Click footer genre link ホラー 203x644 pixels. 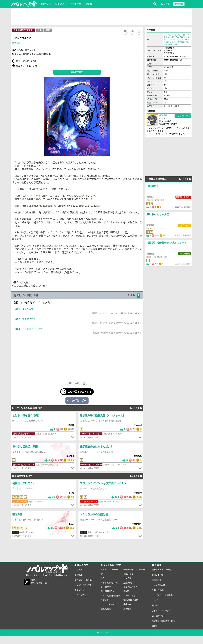point(104,578)
